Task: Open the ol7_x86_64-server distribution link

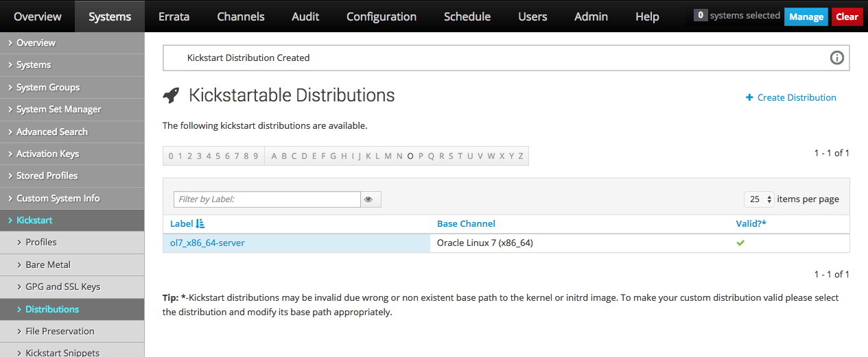Action: click(207, 243)
